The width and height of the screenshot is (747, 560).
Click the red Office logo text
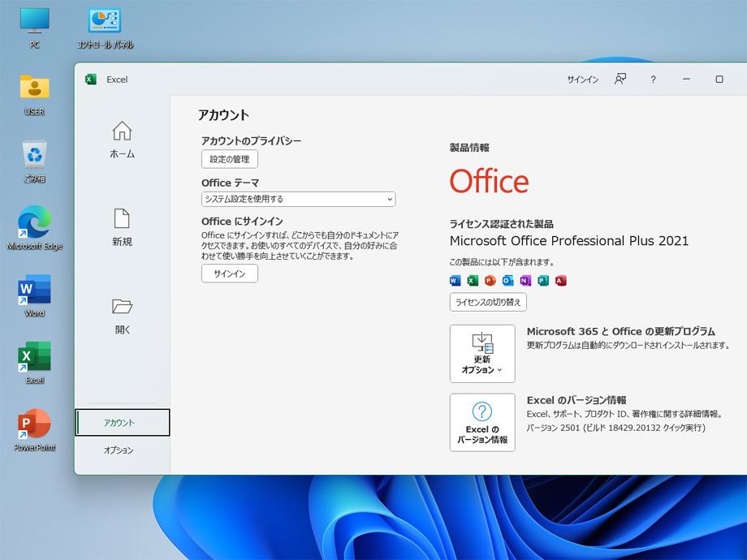tap(490, 181)
